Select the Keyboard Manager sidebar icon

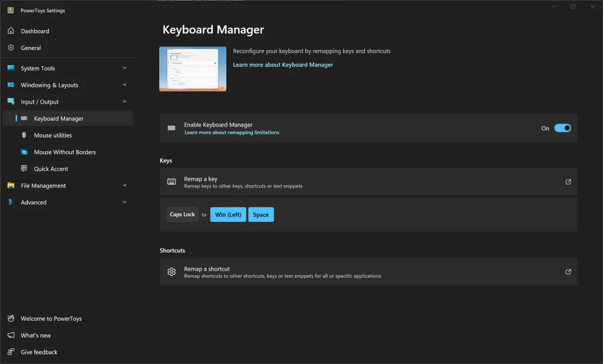pos(24,118)
